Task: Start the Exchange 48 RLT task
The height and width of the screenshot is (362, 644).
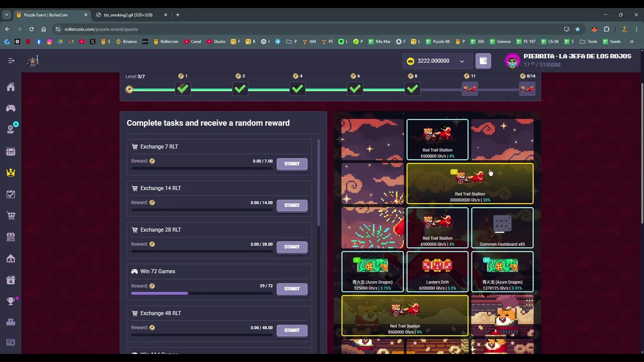Action: [292, 330]
